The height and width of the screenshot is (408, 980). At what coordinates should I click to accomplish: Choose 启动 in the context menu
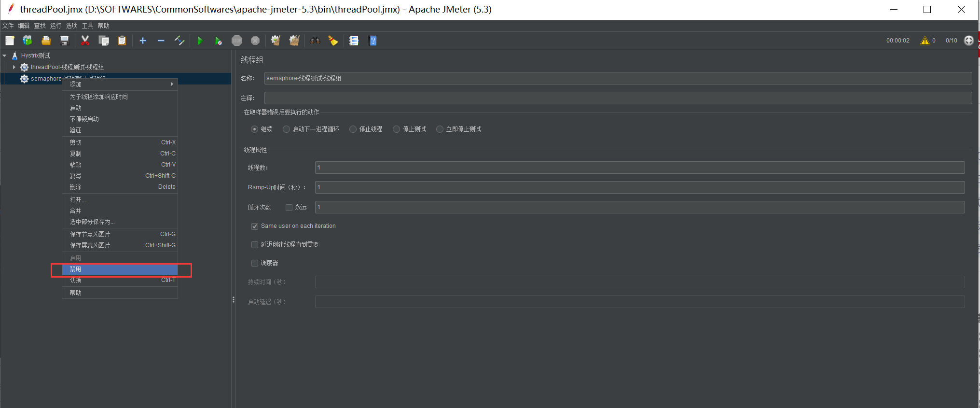(x=120, y=108)
